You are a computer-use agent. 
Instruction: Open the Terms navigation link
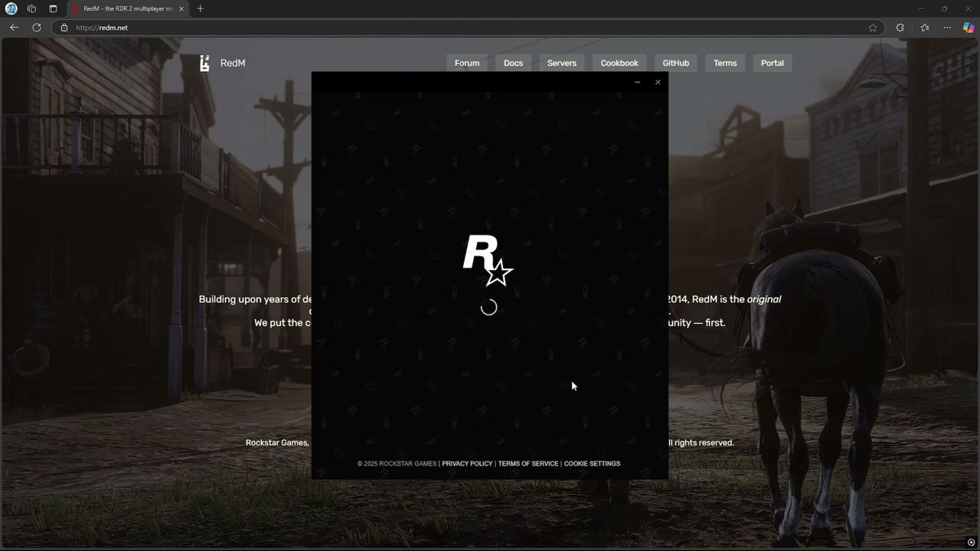(725, 63)
